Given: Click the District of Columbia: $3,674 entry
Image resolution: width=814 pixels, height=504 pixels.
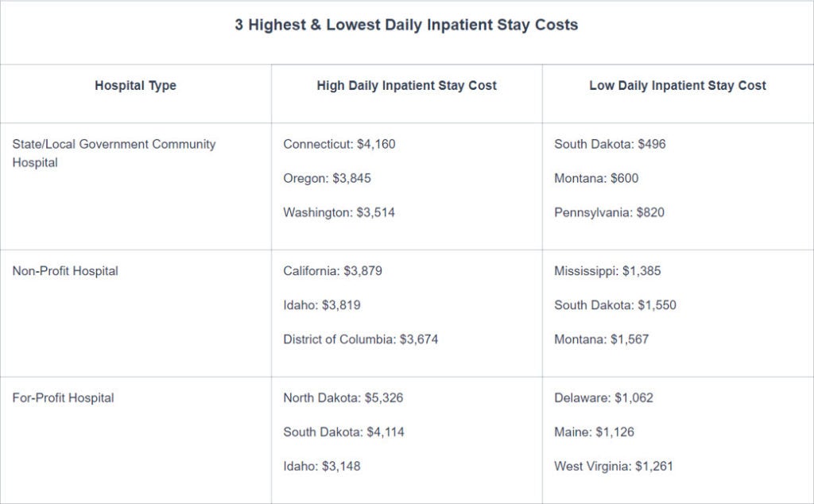Looking at the screenshot, I should (361, 339).
